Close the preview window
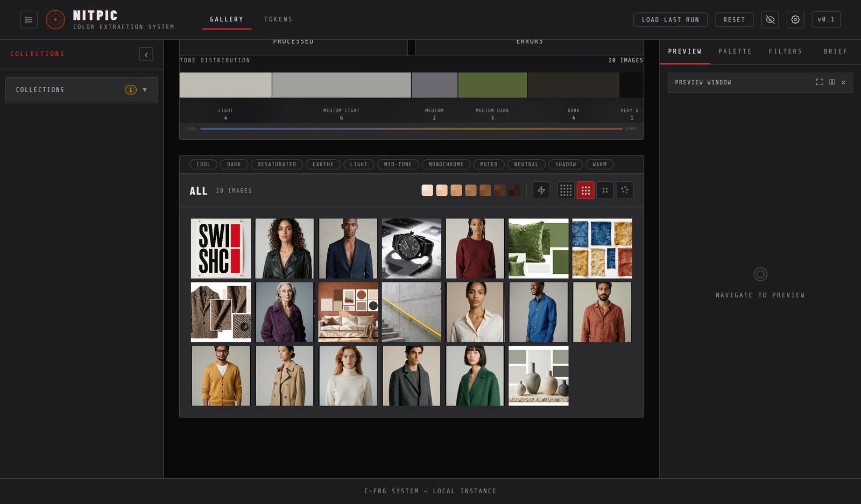This screenshot has width=861, height=504. click(843, 82)
